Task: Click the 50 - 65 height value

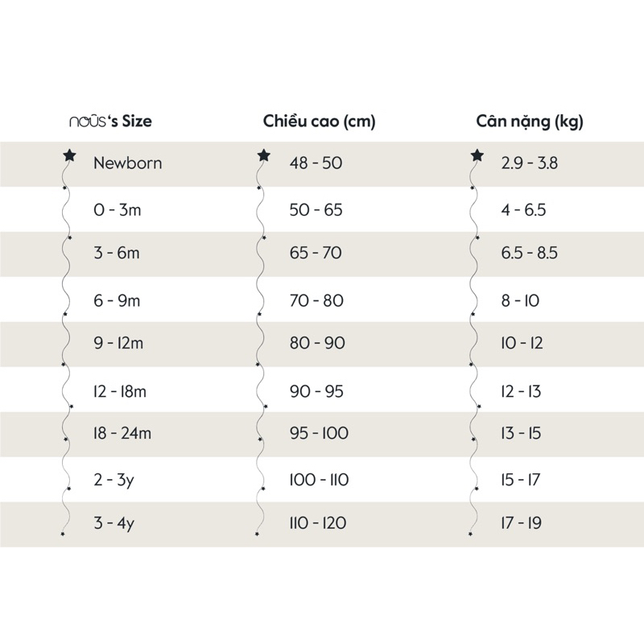Action: (x=316, y=210)
